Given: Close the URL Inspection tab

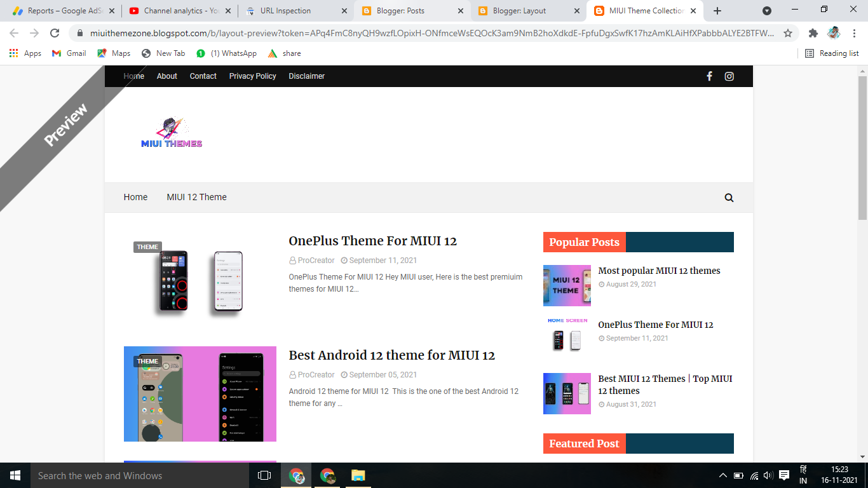Looking at the screenshot, I should 345,11.
